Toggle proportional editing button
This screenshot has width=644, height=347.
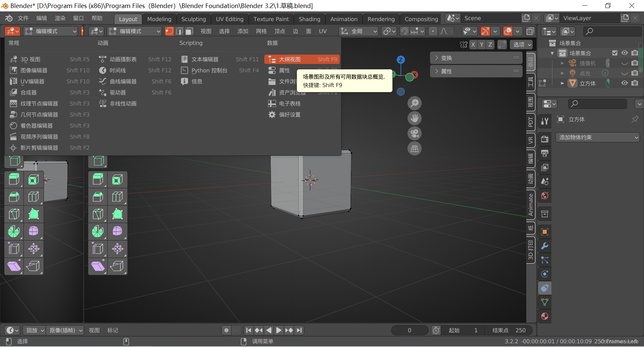pyautogui.click(x=433, y=31)
